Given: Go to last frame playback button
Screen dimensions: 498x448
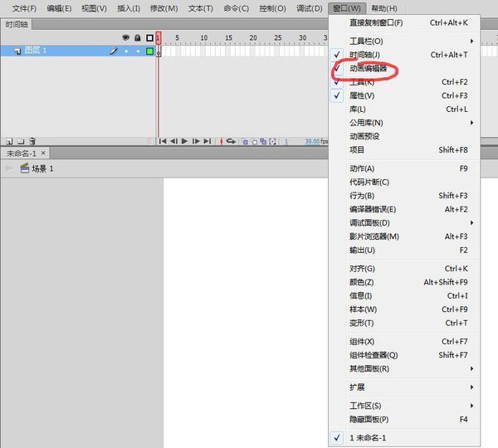Looking at the screenshot, I should pos(207,141).
